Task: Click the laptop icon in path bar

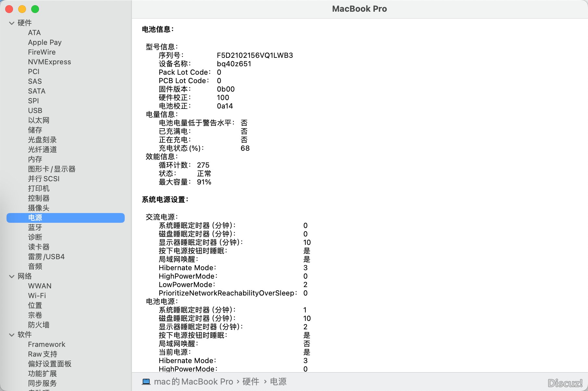Action: (146, 382)
